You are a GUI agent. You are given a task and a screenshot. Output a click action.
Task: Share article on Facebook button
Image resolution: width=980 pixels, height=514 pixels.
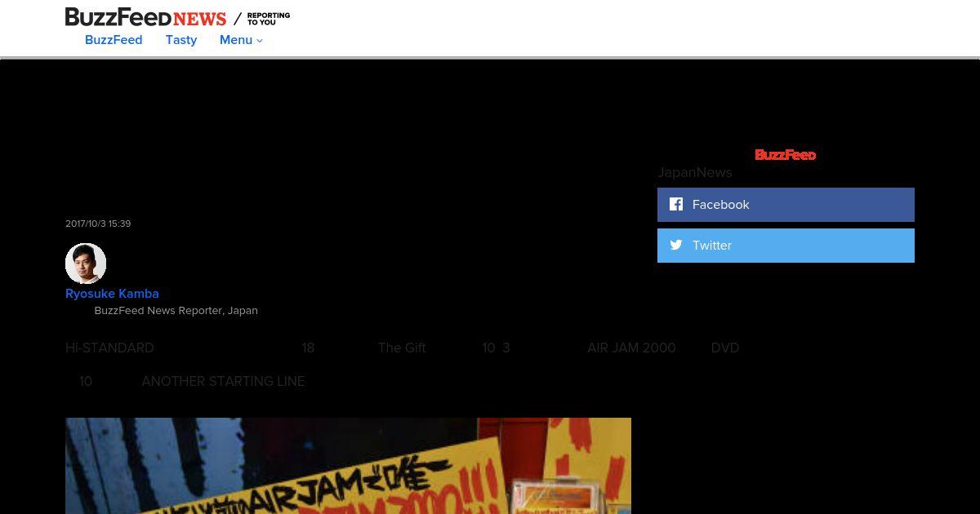[x=786, y=205]
